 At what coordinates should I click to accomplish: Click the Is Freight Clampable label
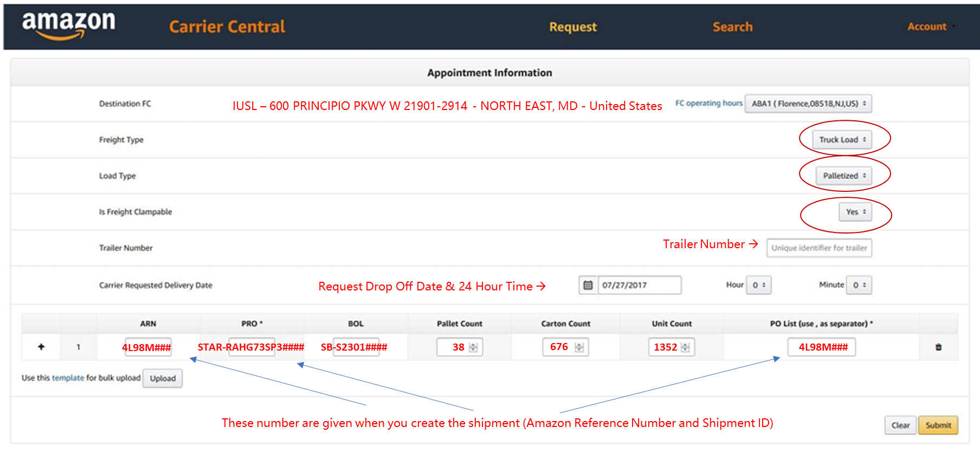pos(136,212)
